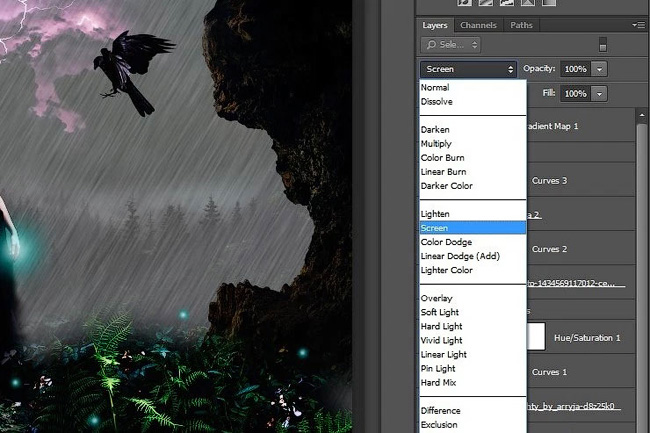Viewport: 650px width, 433px height.
Task: Choose Darken blend mode
Action: pos(473,130)
